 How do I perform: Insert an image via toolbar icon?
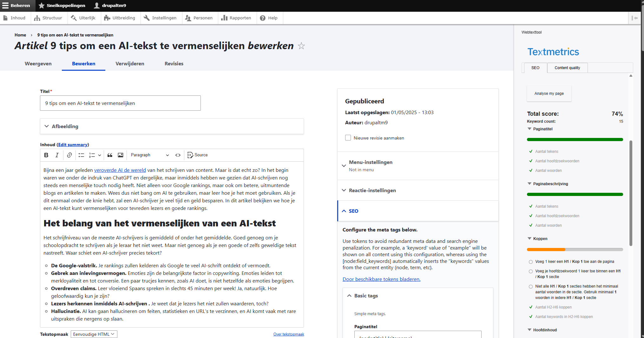point(121,155)
